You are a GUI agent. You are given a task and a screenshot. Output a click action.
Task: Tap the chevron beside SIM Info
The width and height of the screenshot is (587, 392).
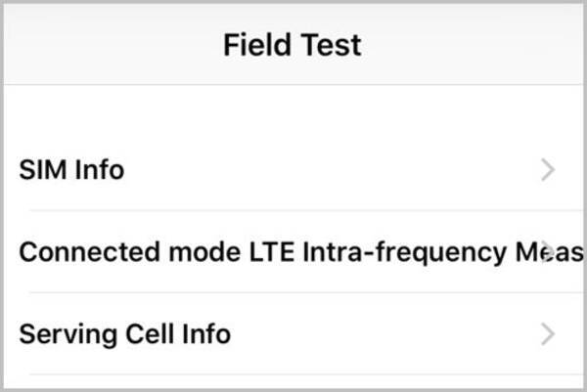pyautogui.click(x=548, y=170)
